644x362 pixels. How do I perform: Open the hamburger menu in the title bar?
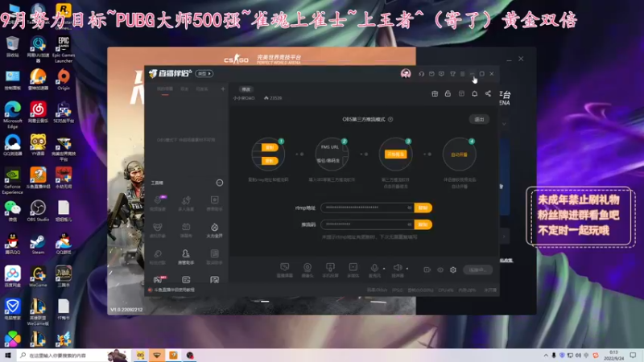click(x=462, y=74)
